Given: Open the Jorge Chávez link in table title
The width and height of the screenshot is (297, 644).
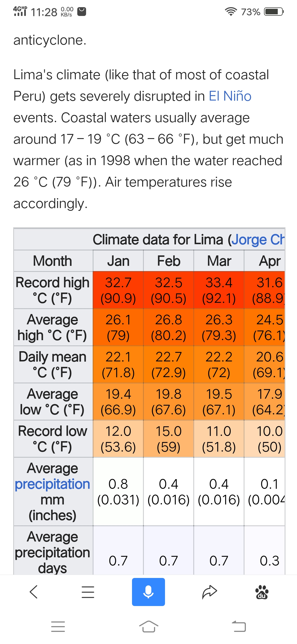Looking at the screenshot, I should pyautogui.click(x=258, y=239).
